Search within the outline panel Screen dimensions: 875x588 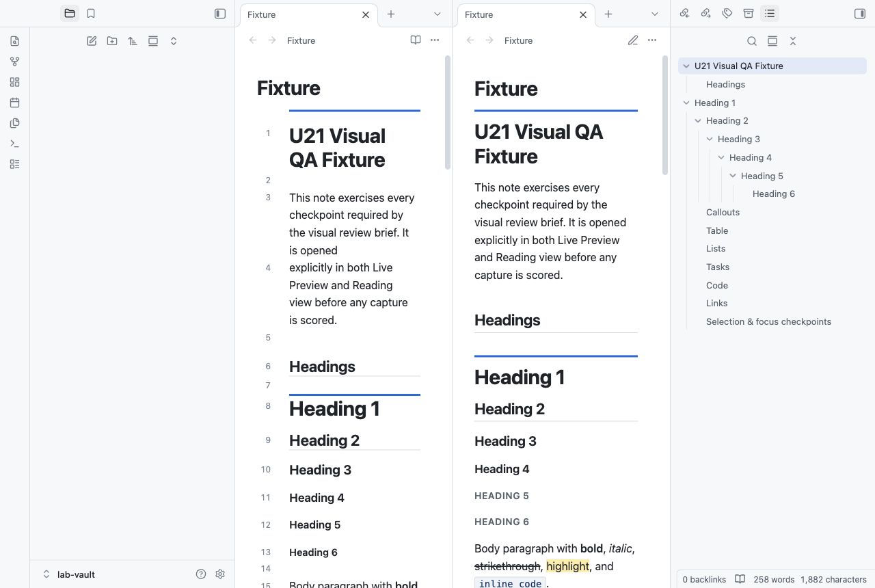pos(752,41)
